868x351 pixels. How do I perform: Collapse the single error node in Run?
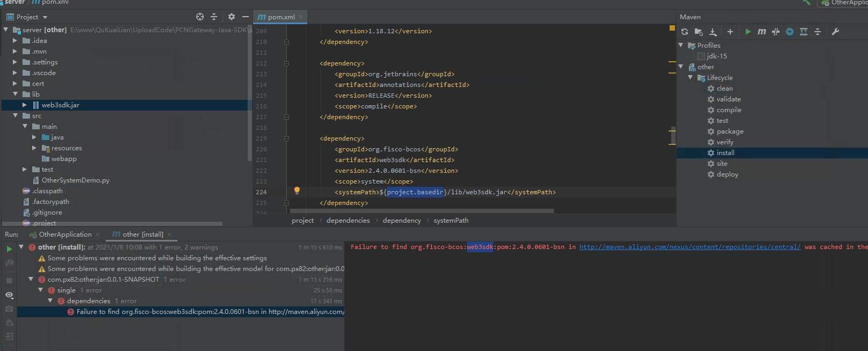[x=41, y=290]
